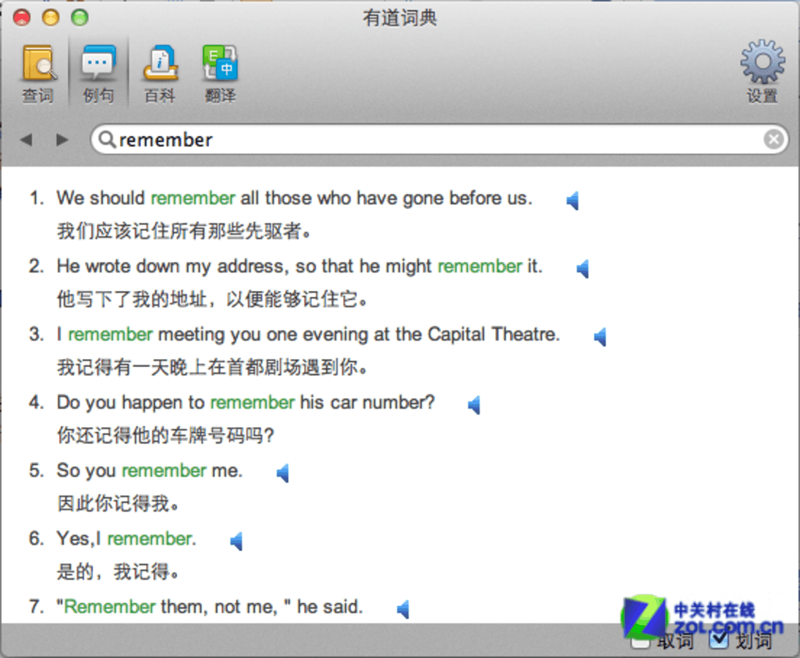This screenshot has height=658, width=800.
Task: Play audio for the address sentence 2
Action: (583, 269)
